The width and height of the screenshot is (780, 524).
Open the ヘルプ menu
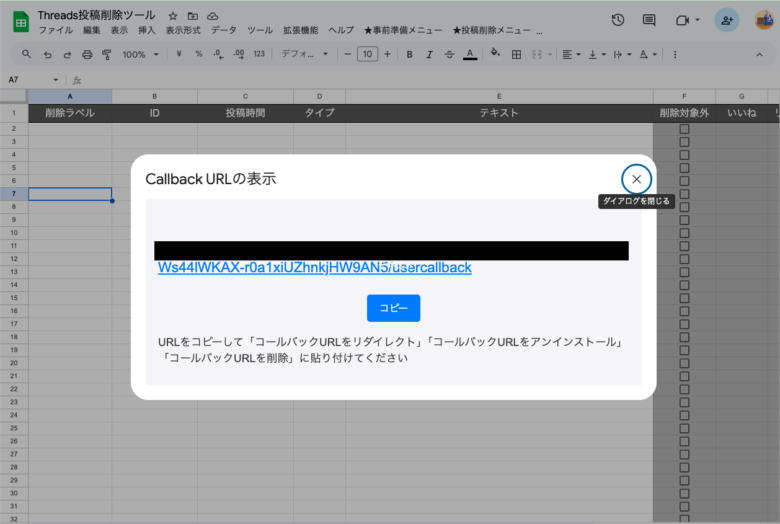(x=341, y=30)
